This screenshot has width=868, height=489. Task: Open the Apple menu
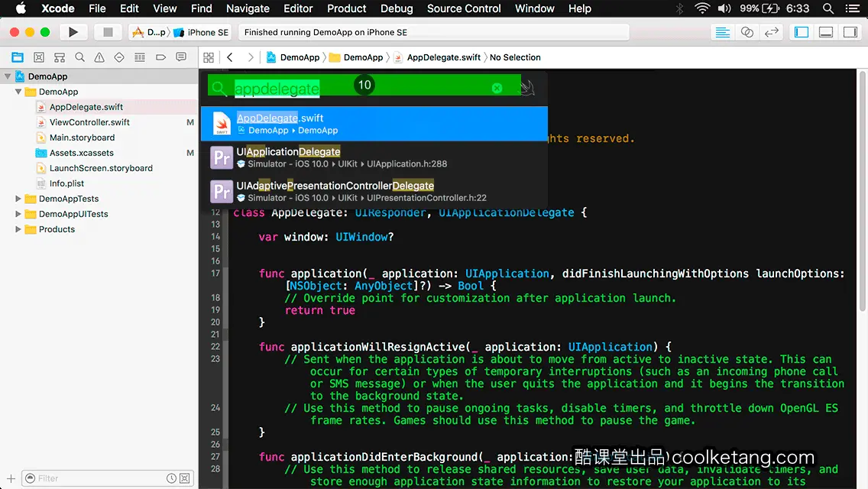click(21, 8)
